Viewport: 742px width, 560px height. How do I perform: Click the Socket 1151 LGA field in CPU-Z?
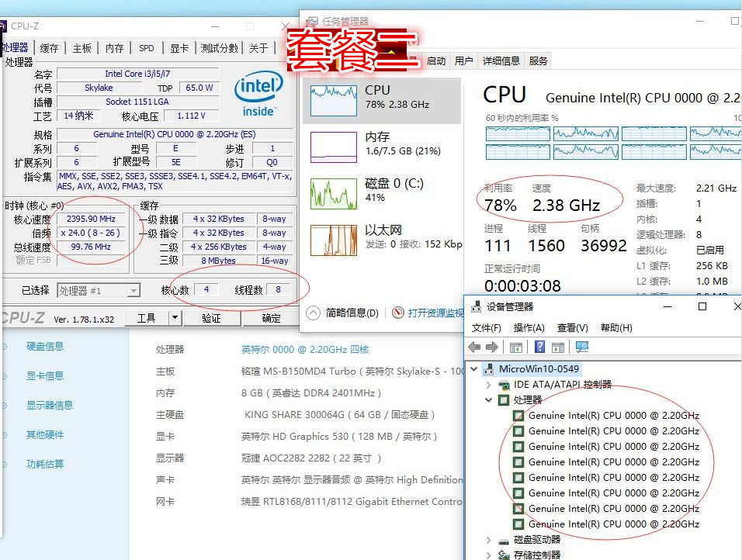click(x=137, y=102)
